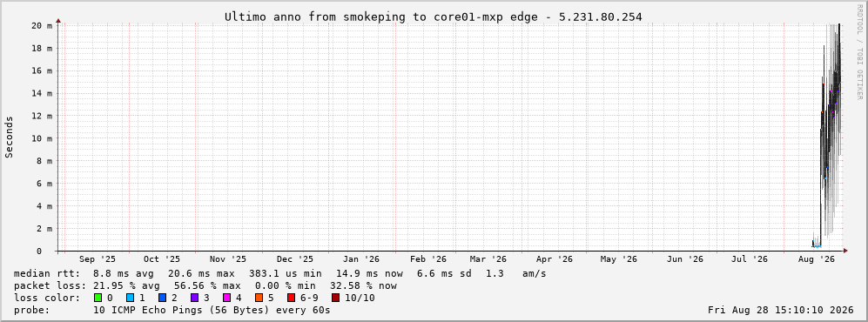This screenshot has height=322, width=868.
Task: Click the Jan '26 x-axis label
Action: pos(361,259)
